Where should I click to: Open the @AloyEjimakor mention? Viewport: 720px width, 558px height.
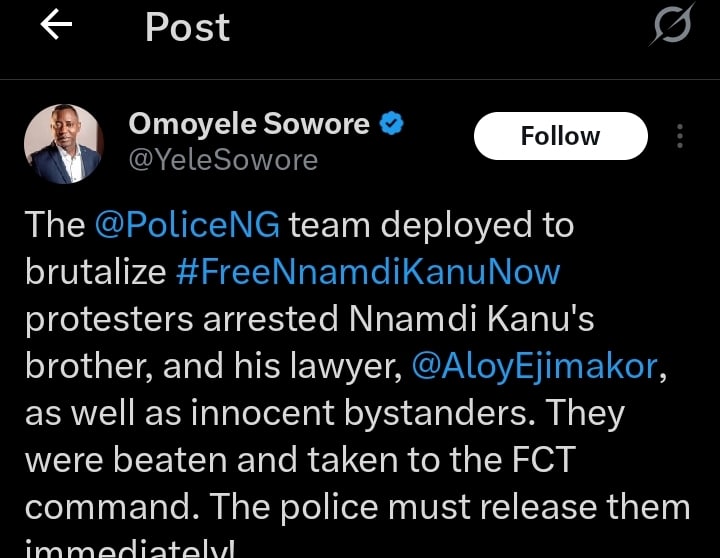click(x=534, y=366)
